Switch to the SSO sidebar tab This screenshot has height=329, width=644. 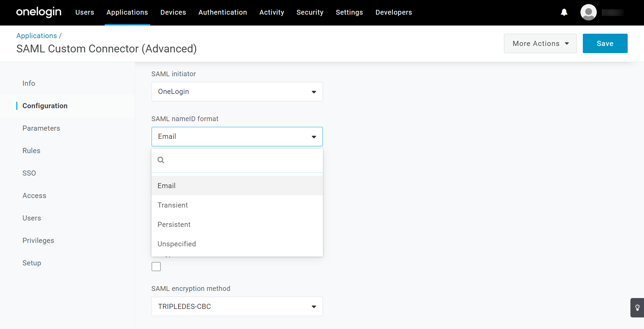tap(29, 173)
